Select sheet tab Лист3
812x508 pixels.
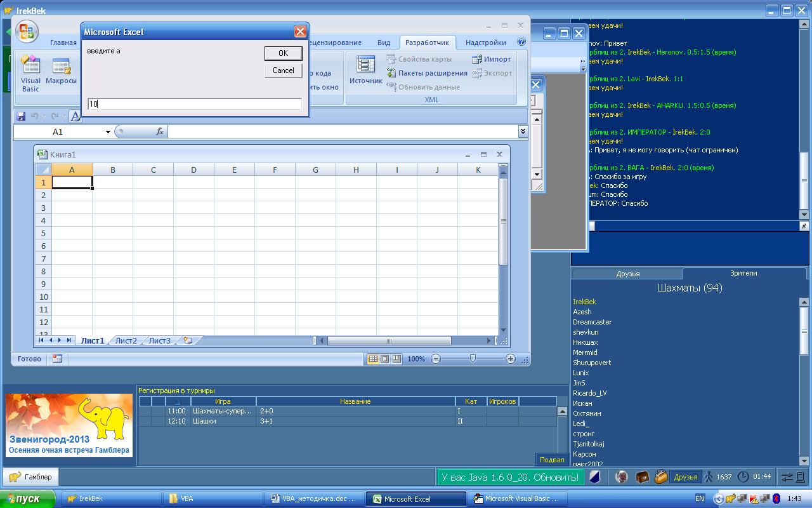point(159,340)
